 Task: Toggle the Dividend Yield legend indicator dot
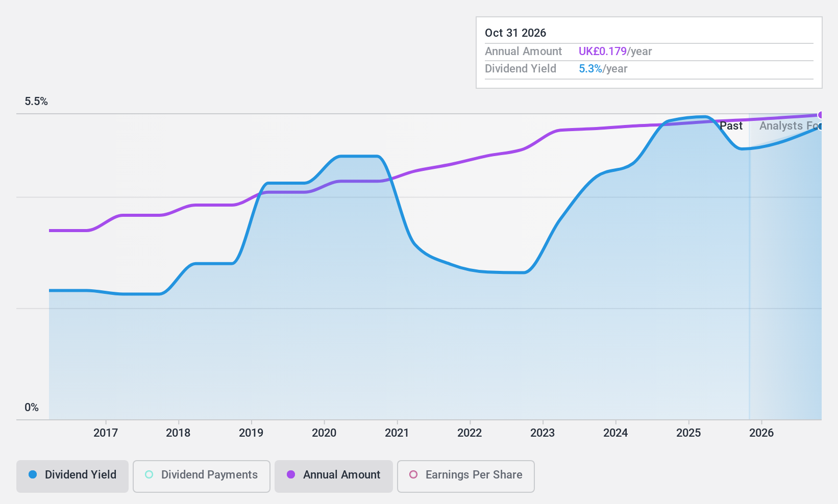pos(32,475)
